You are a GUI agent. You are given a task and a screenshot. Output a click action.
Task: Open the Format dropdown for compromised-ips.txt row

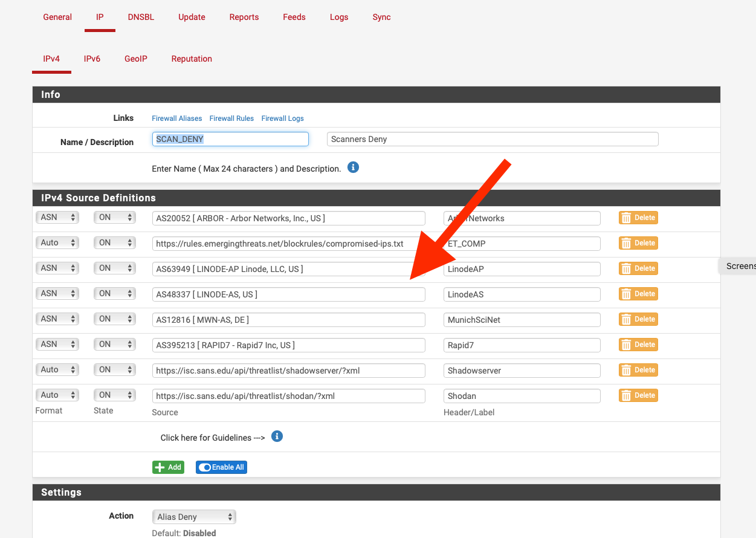pyautogui.click(x=57, y=242)
